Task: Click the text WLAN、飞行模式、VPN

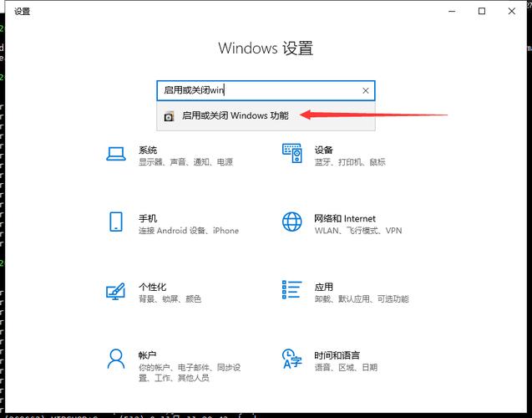Action: [358, 231]
